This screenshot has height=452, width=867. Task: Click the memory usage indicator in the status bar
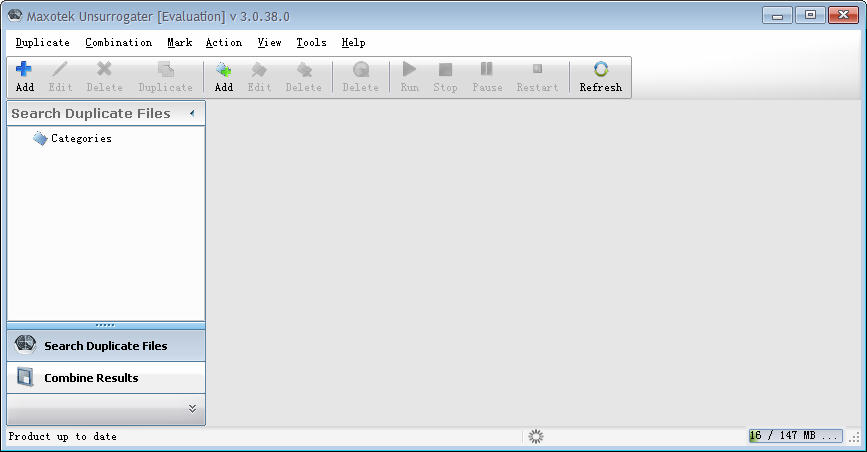tap(794, 436)
